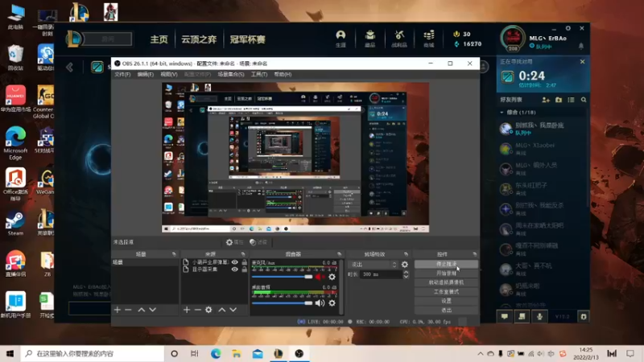Image resolution: width=644 pixels, height=362 pixels.
Task: Adjust the 麦克风/Aux volume slider
Action: point(283,277)
